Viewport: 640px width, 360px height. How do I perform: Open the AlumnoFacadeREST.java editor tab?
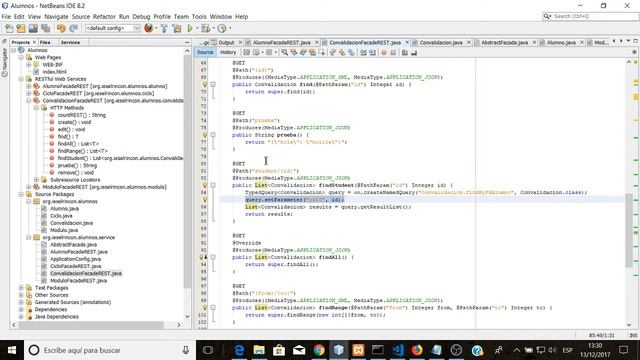tap(281, 42)
